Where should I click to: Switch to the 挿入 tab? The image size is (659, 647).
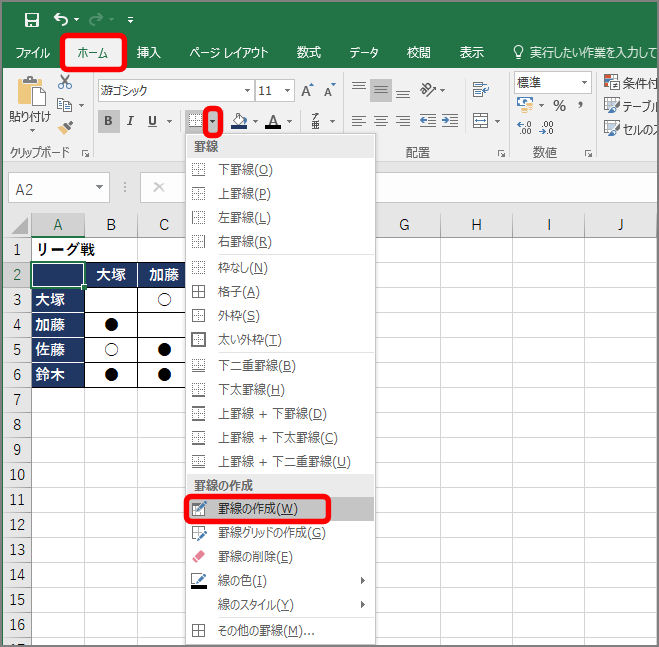point(148,53)
